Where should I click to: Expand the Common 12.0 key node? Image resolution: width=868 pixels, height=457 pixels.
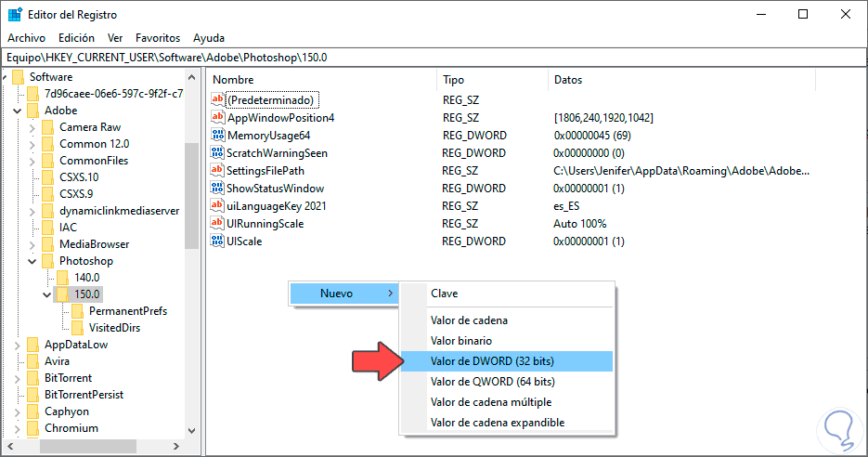(x=33, y=145)
